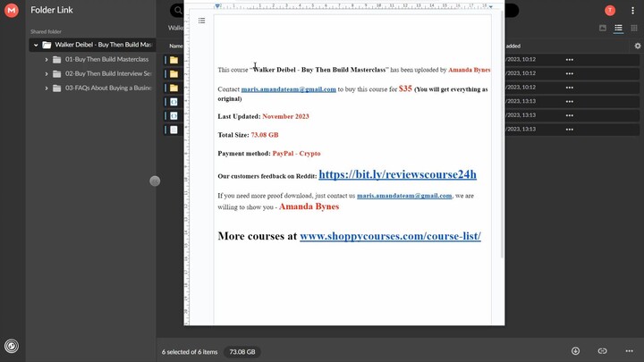Expand the 01-Buy Then Build Masterclass folder
Screen dimensions: 644x362
tap(47, 60)
